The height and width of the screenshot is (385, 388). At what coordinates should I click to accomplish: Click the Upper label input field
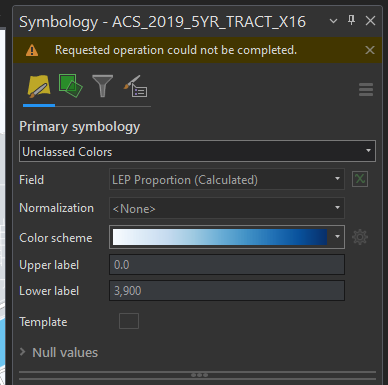[x=227, y=265]
